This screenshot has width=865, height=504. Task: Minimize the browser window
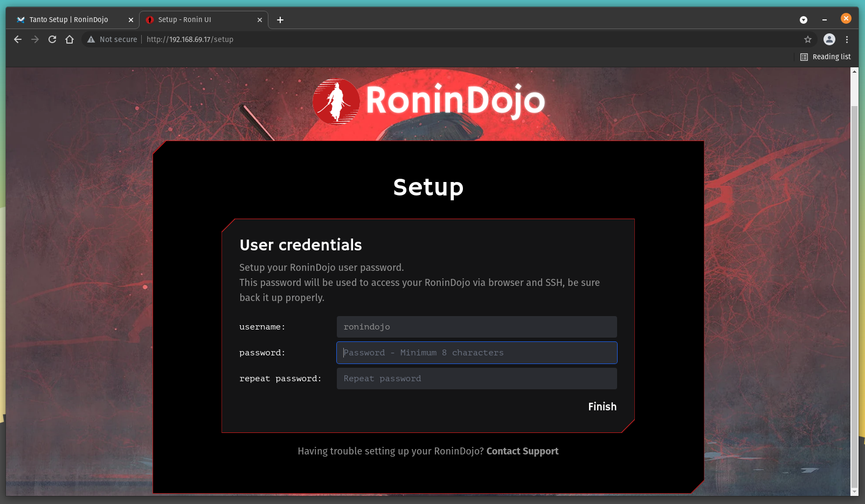(825, 20)
